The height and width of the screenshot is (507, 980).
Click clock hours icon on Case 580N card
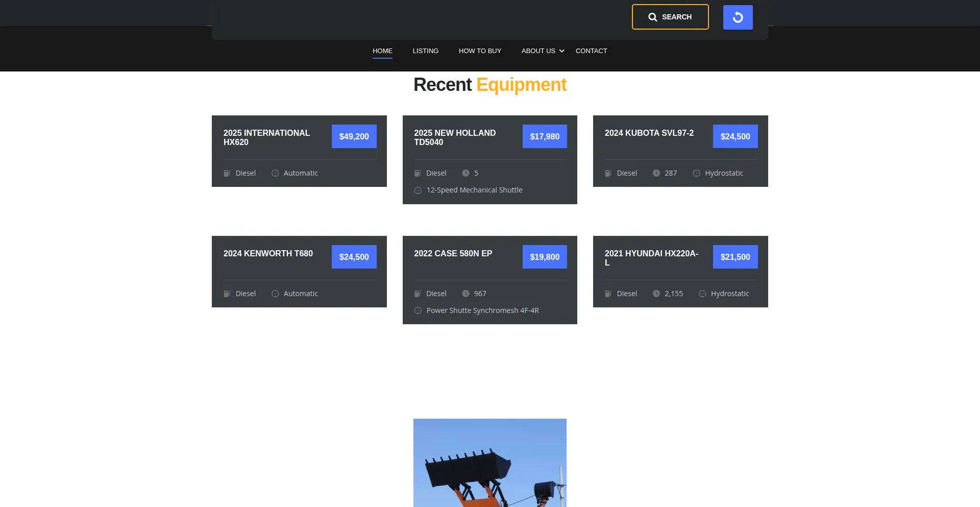465,294
